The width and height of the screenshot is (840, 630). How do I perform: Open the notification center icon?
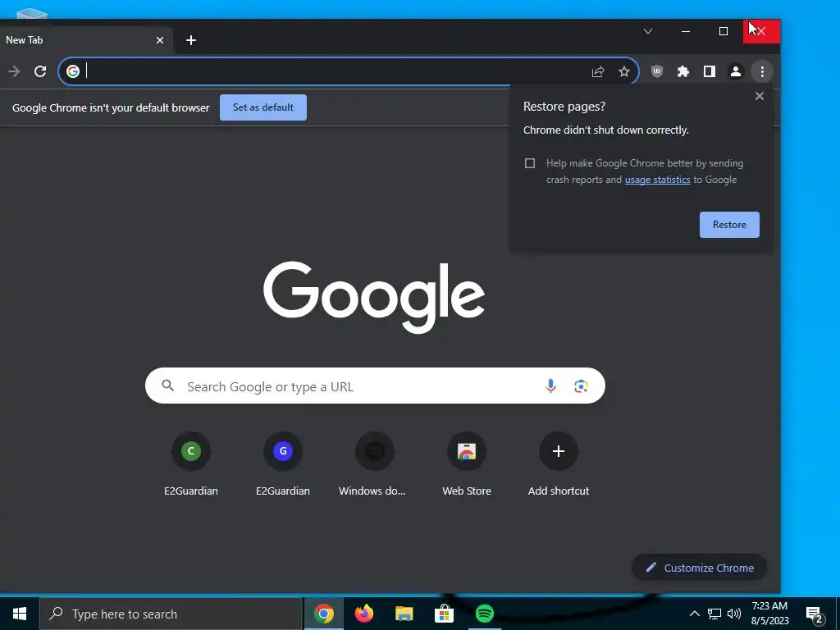(815, 614)
